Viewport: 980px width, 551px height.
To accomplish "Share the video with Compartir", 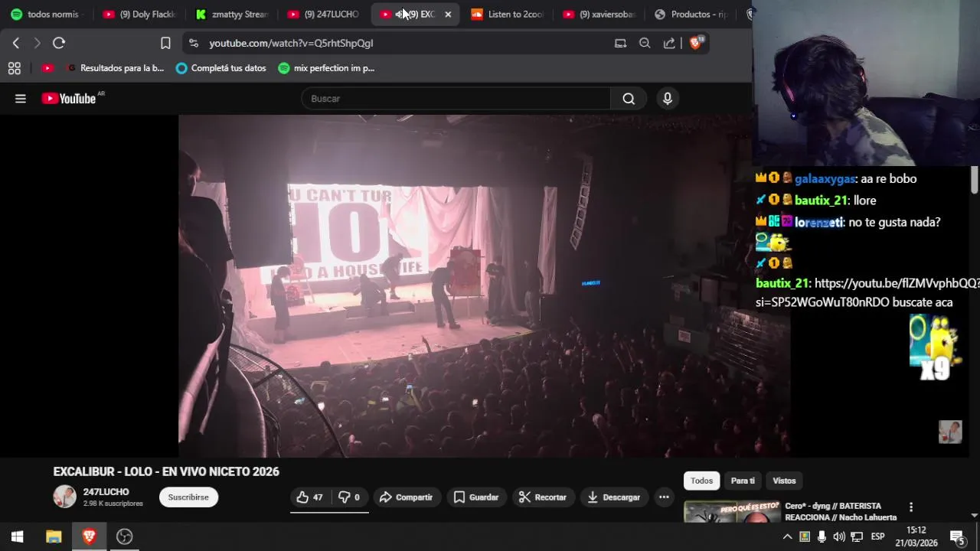I will [x=406, y=497].
